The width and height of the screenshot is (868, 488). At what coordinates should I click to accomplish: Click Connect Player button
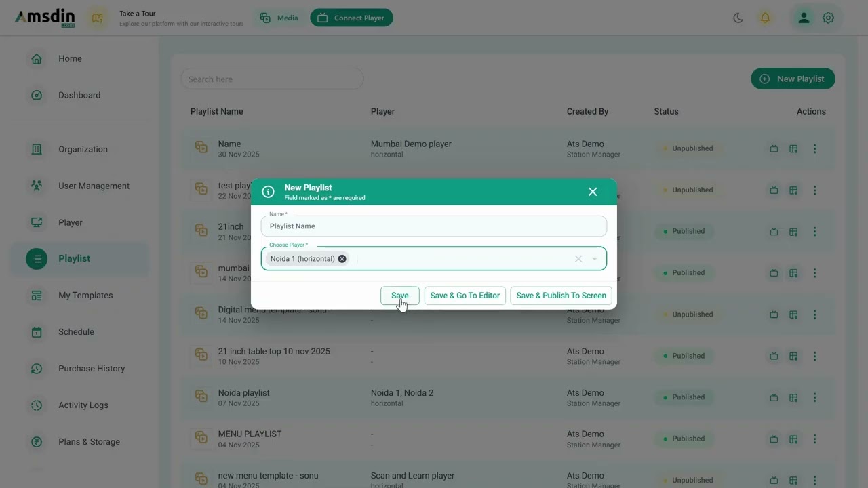coord(351,18)
